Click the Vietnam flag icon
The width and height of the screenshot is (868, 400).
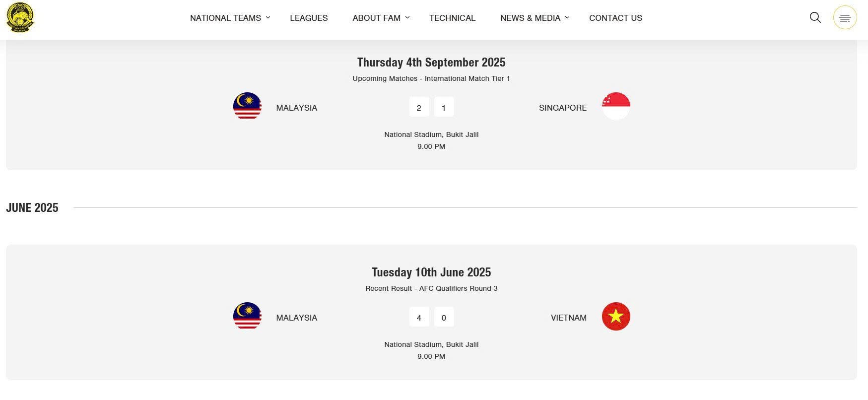pyautogui.click(x=616, y=316)
